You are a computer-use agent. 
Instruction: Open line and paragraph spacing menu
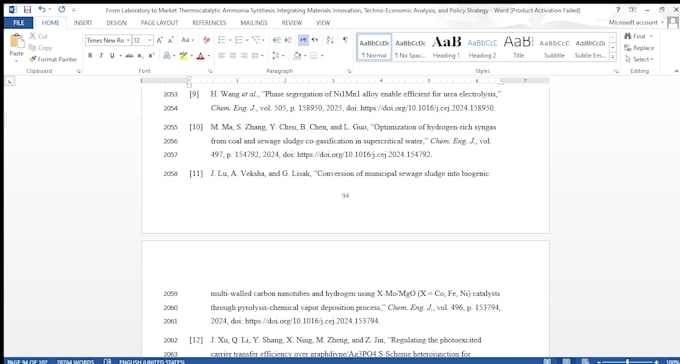coord(278,56)
